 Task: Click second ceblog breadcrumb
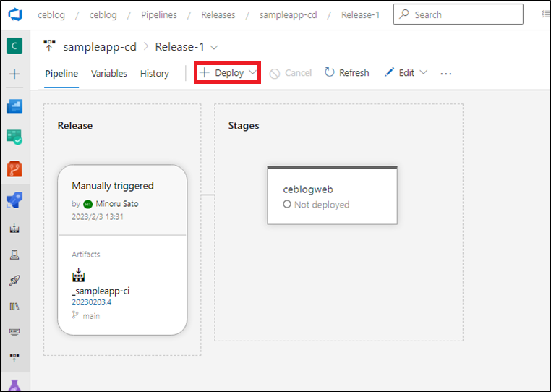103,14
